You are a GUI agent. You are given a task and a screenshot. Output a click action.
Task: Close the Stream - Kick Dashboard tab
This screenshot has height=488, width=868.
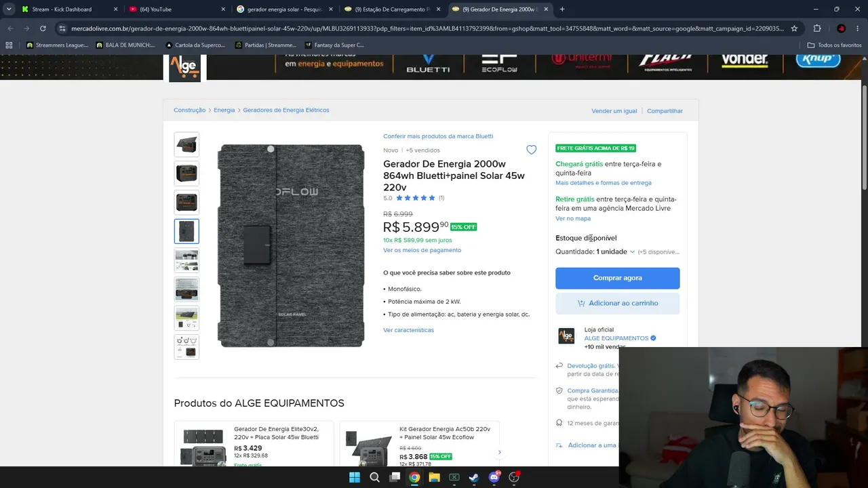coord(115,9)
